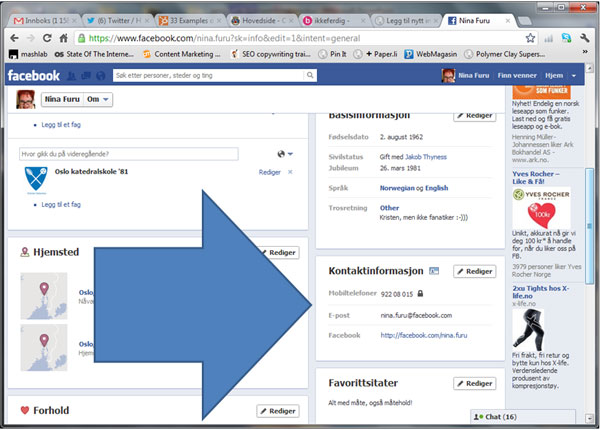Open the Pin It bookmark
Screen dimensions: 600x430
(x=333, y=54)
